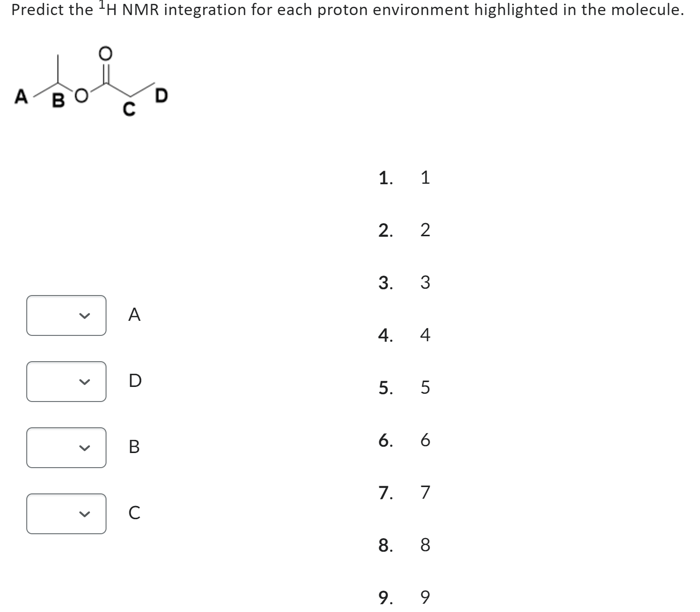
Task: Open the dropdown next to label D
Action: [67, 382]
